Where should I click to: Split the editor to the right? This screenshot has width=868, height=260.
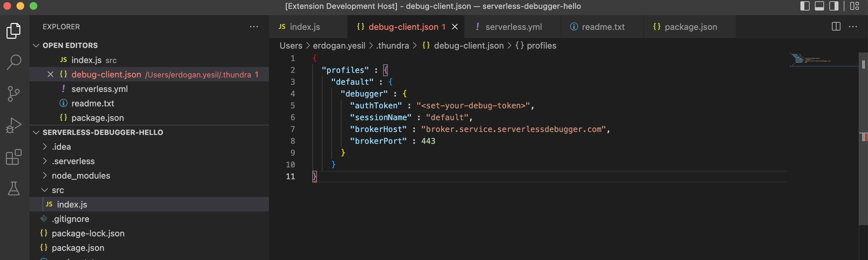pyautogui.click(x=836, y=27)
